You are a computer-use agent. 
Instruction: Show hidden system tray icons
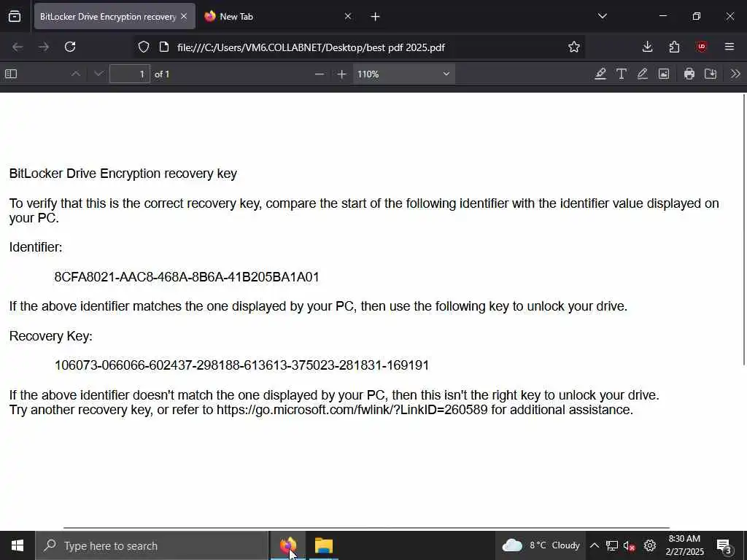click(x=594, y=545)
